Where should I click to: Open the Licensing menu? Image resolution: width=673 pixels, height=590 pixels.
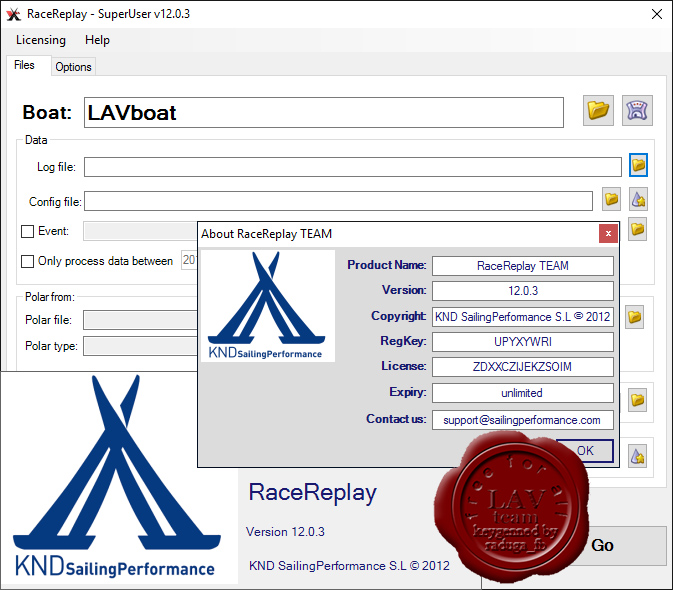pyautogui.click(x=41, y=40)
